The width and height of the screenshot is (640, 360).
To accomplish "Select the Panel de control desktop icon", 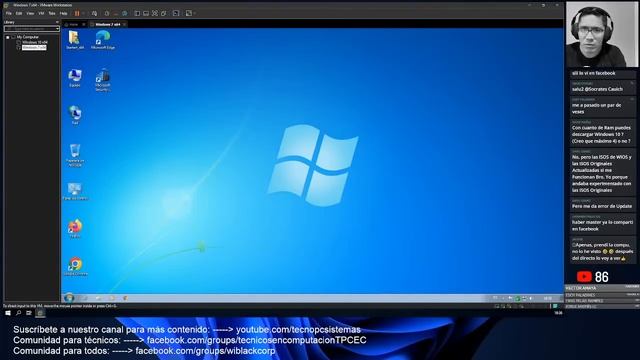I will coord(75,191).
